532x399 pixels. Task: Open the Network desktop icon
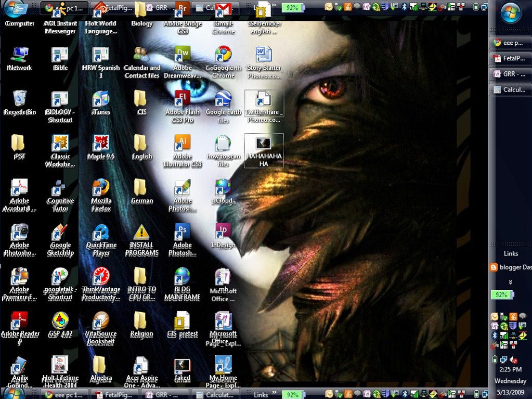(19, 58)
